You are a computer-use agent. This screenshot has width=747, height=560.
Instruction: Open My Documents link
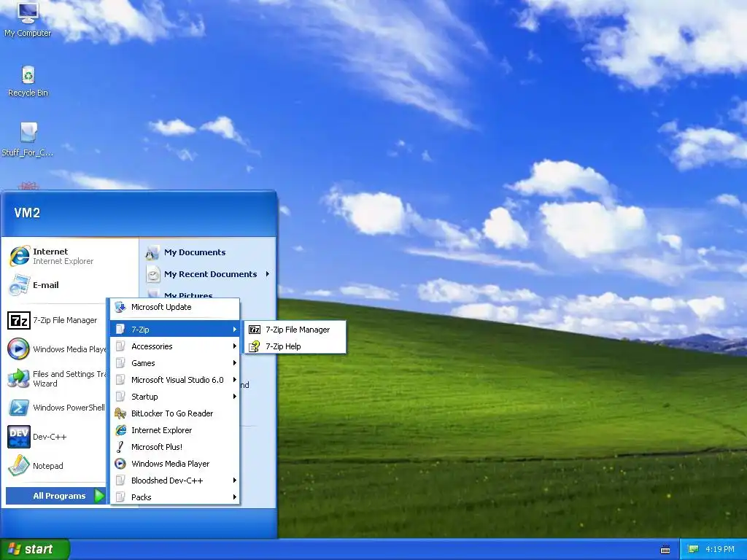pyautogui.click(x=195, y=252)
